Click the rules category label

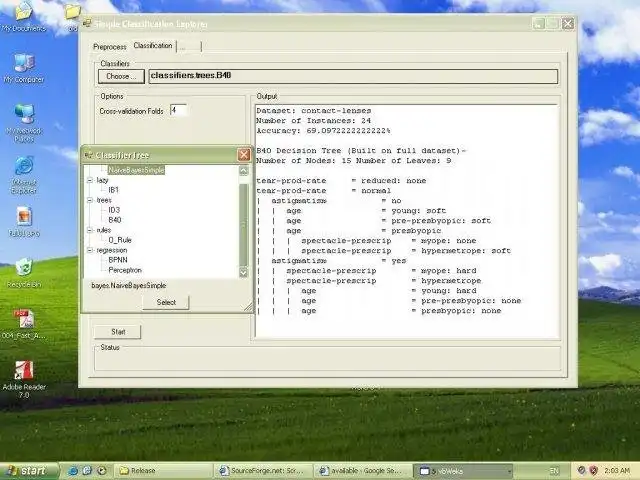[x=104, y=230]
